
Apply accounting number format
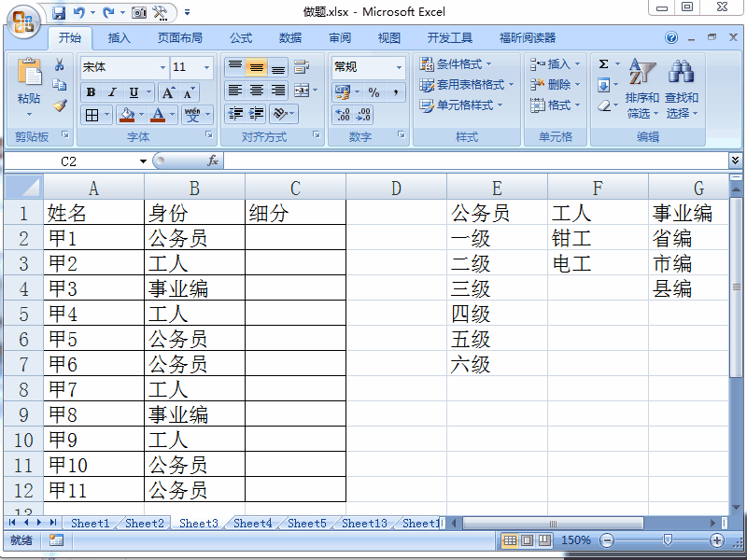342,92
